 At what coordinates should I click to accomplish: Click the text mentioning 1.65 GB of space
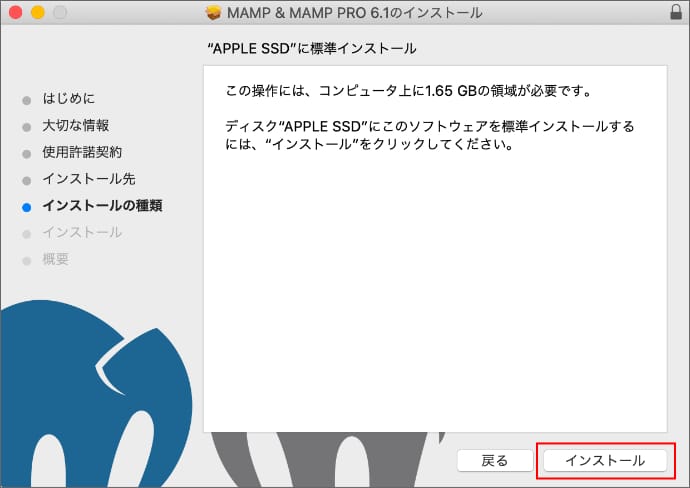pyautogui.click(x=410, y=92)
